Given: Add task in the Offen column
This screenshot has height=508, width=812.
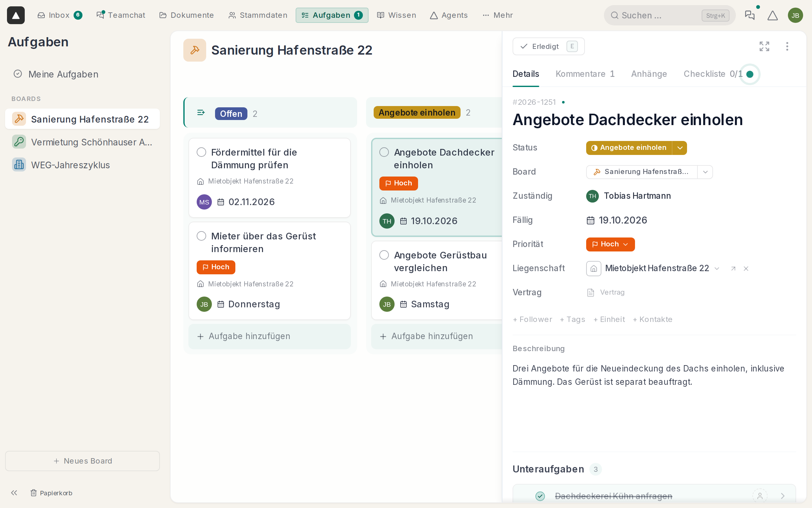Looking at the screenshot, I should (x=269, y=336).
